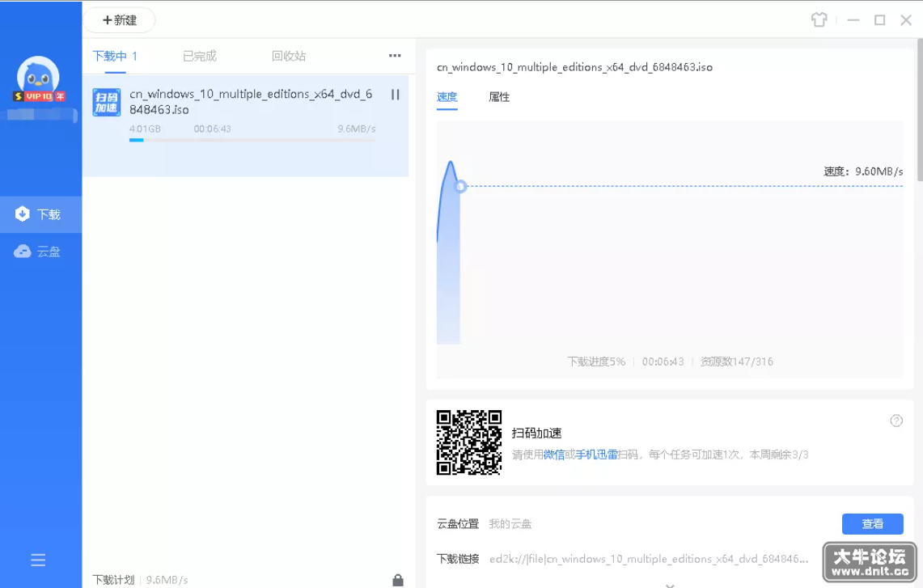Click the 下载 sidebar shield icon
Screen dimensions: 923x588
[x=23, y=214]
